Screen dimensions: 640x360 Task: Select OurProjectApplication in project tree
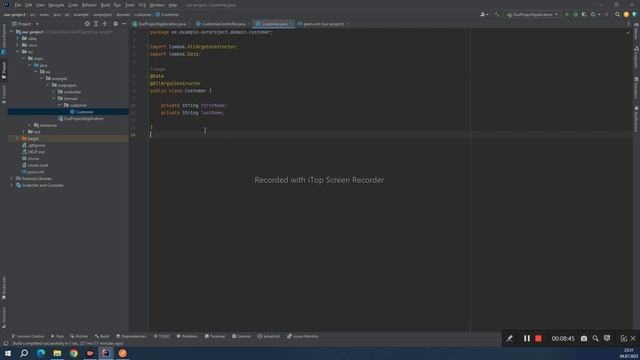coord(81,118)
